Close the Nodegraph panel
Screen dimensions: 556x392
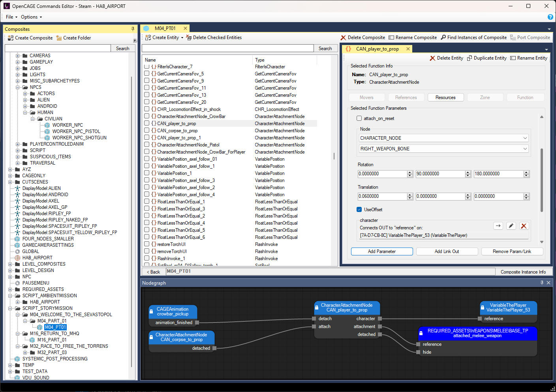[548, 283]
